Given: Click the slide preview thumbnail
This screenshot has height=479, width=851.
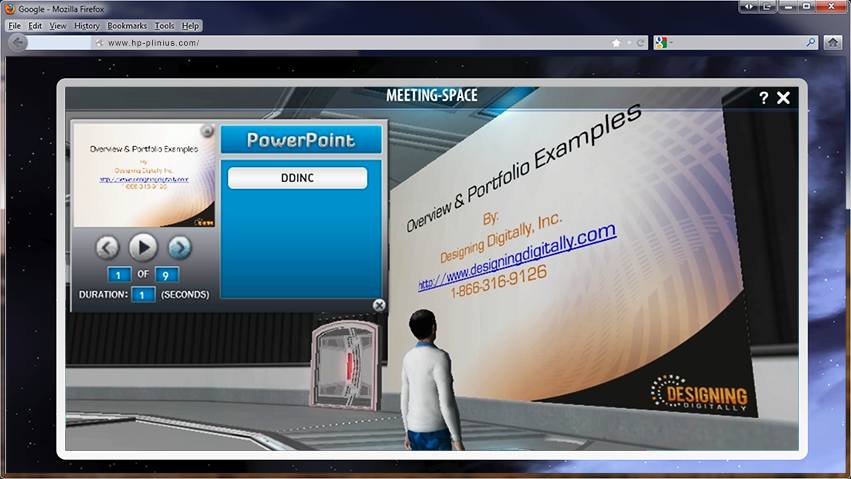Looking at the screenshot, I should point(144,175).
